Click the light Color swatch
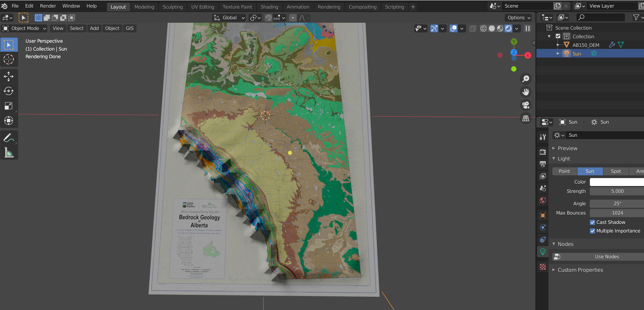644x310 pixels. pyautogui.click(x=616, y=182)
